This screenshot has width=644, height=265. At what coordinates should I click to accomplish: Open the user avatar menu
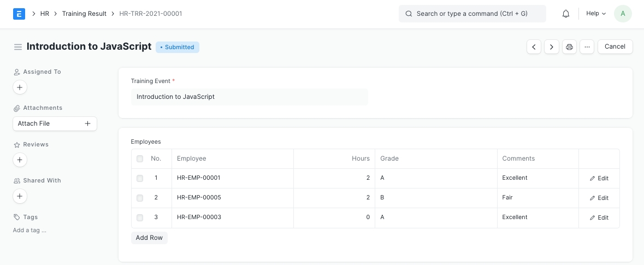[623, 14]
